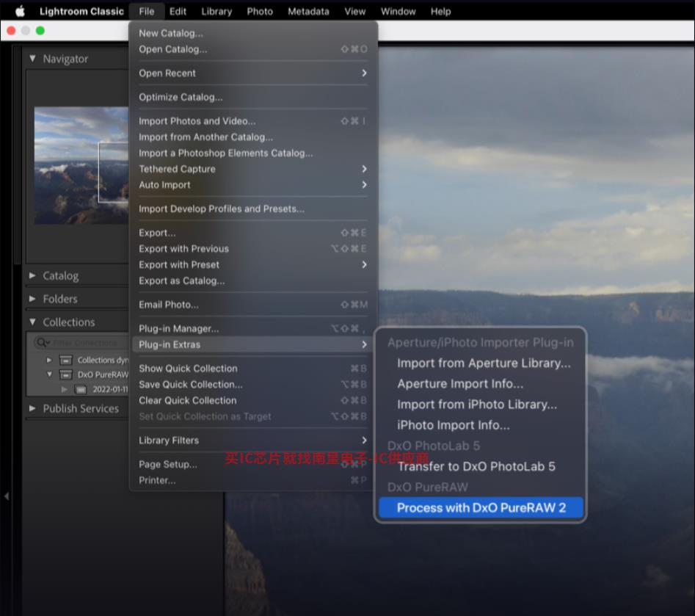Select Optimize Catalog… menu item
The image size is (695, 616).
point(253,97)
